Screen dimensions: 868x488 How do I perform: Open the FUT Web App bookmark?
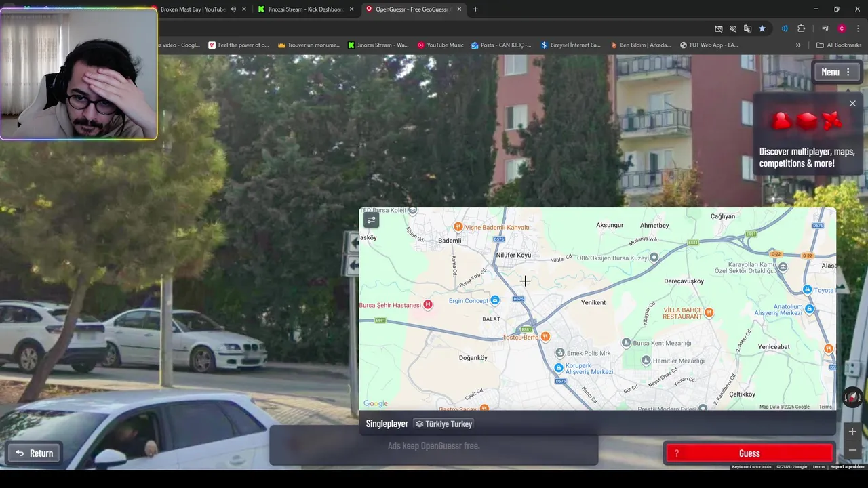(708, 45)
